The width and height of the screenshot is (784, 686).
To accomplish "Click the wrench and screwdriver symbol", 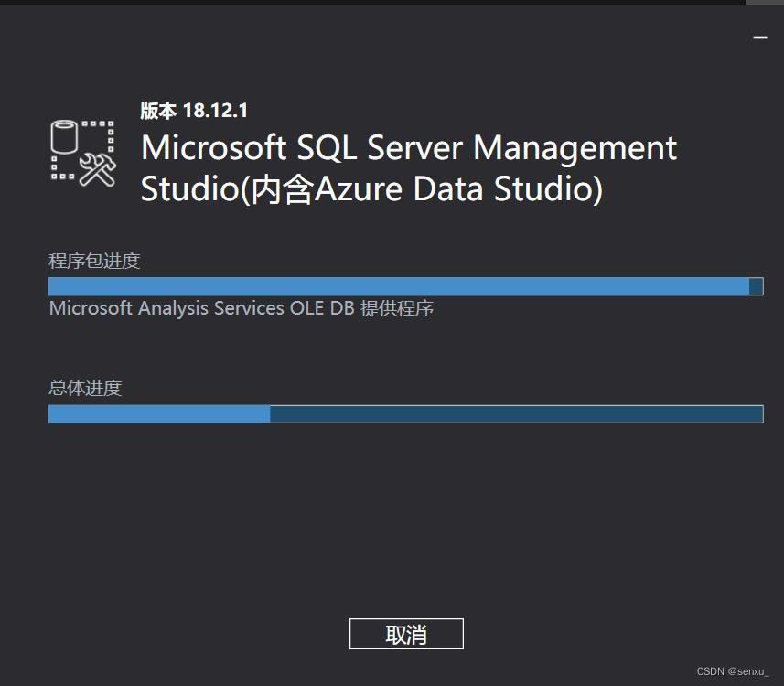I will point(97,169).
